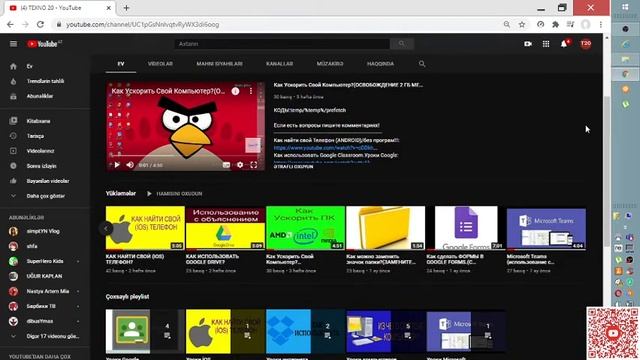This screenshot has height=360, width=640.
Task: Open the Ev item in the sidebar
Action: click(x=45, y=66)
